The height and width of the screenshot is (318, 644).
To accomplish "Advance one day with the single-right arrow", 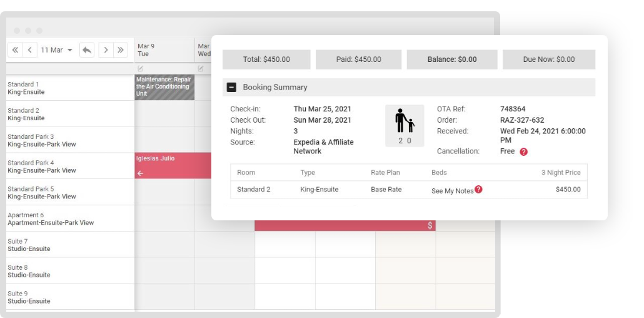I will [106, 50].
